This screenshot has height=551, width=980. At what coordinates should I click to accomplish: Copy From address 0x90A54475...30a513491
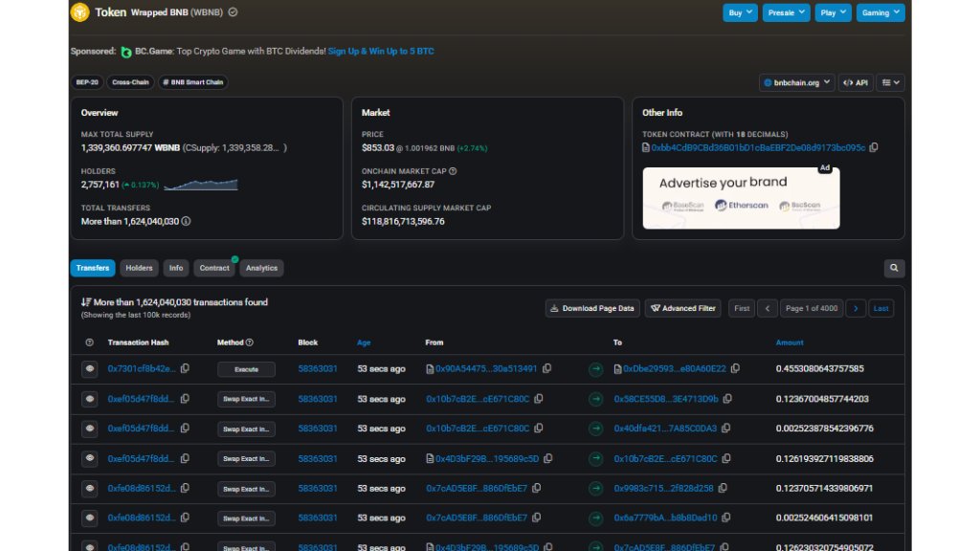pos(546,368)
